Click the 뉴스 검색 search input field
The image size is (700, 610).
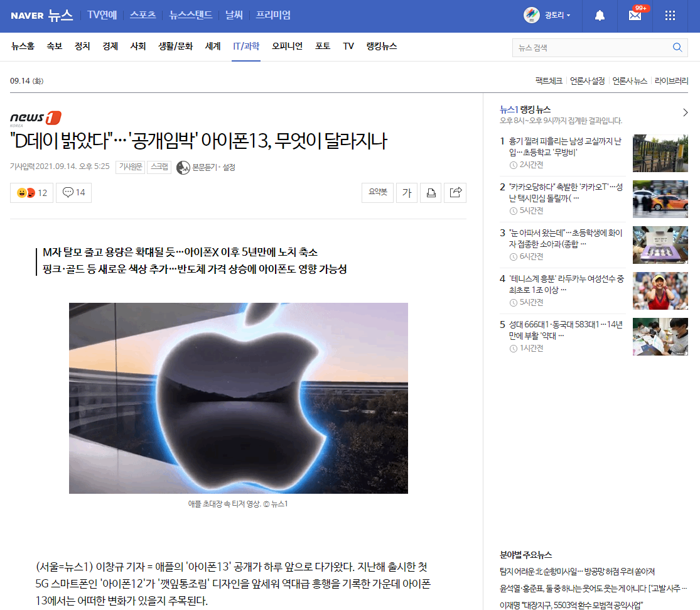click(593, 47)
